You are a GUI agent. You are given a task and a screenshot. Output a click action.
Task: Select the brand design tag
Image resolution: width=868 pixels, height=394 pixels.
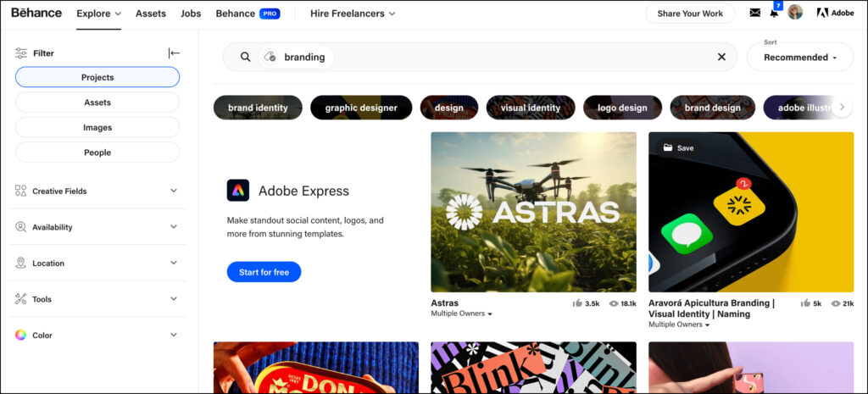coord(712,108)
